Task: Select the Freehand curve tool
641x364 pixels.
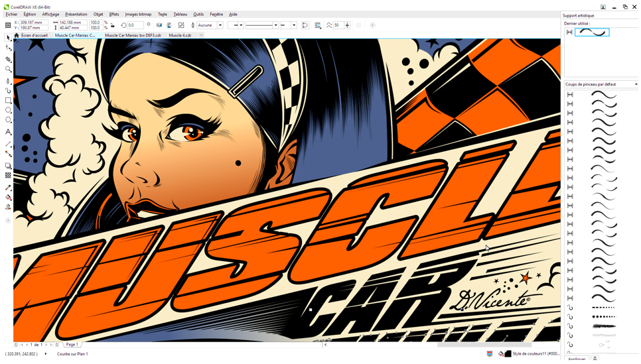Action: 8,80
